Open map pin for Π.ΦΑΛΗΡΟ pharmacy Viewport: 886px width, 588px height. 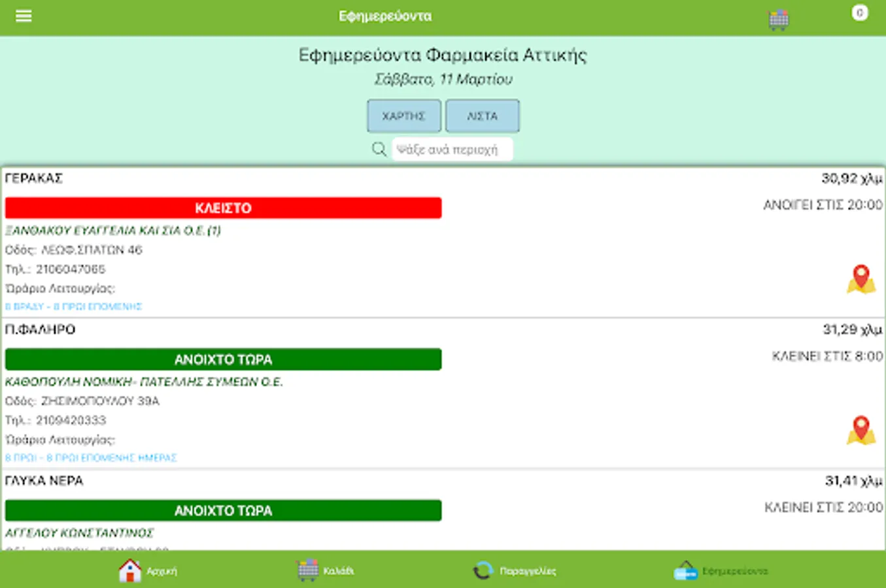coord(861,431)
